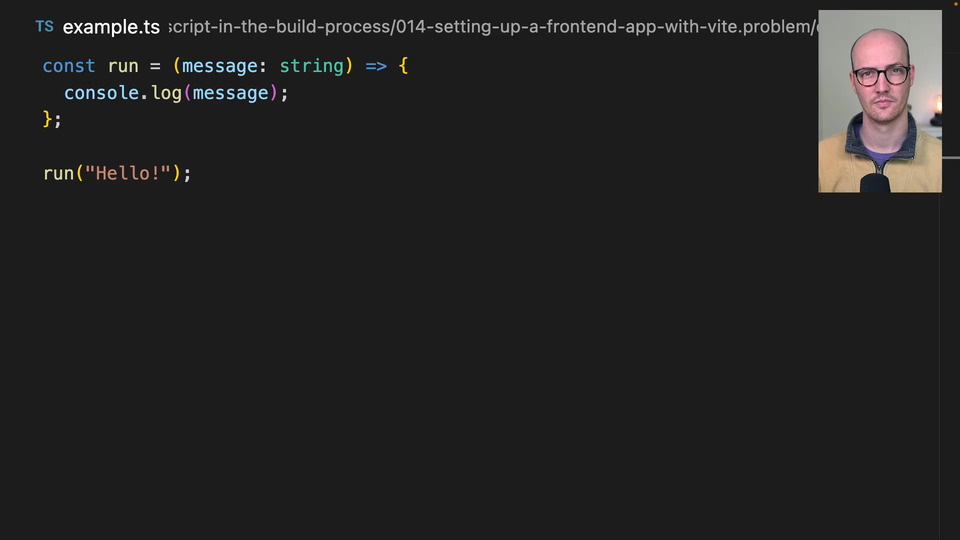This screenshot has height=540, width=960.
Task: Click the log method call
Action: 167,93
